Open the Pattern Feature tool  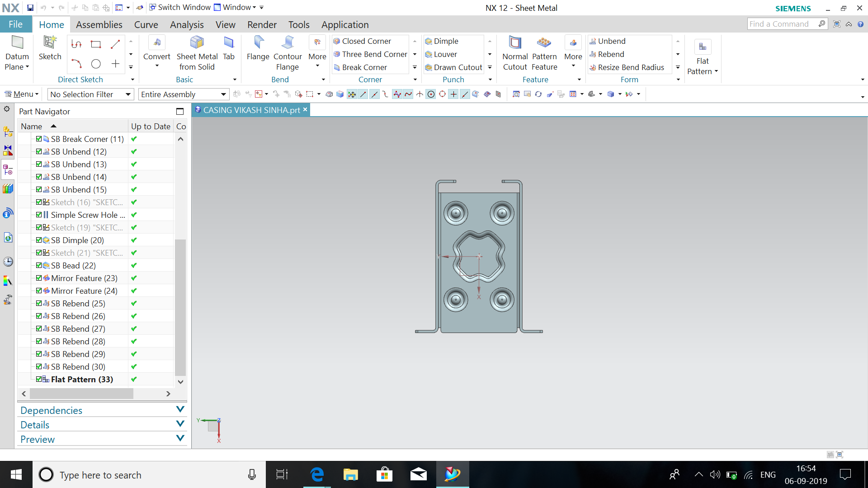coord(544,52)
